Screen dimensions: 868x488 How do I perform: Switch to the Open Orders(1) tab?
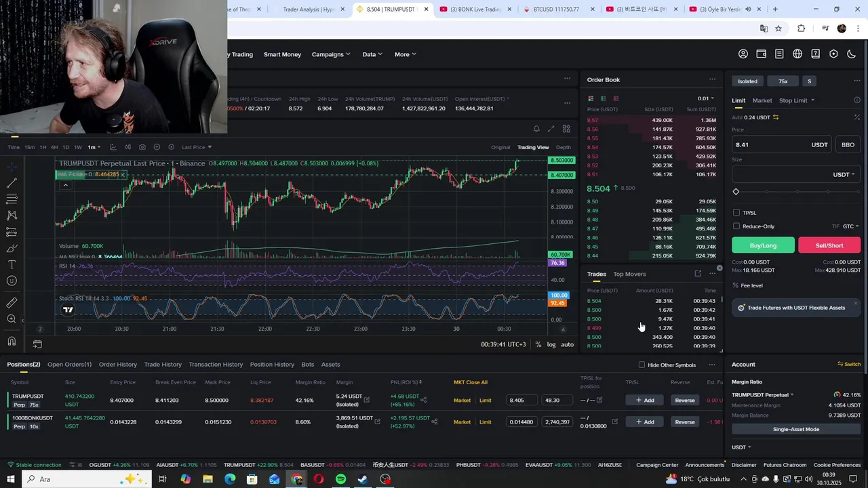pyautogui.click(x=69, y=365)
